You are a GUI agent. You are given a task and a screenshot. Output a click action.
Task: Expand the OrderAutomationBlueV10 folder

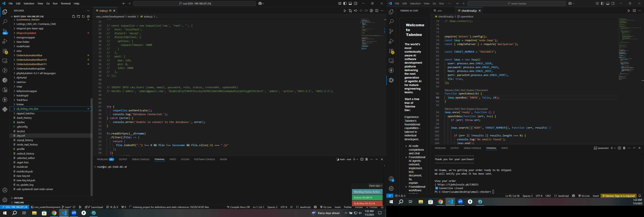51,60
